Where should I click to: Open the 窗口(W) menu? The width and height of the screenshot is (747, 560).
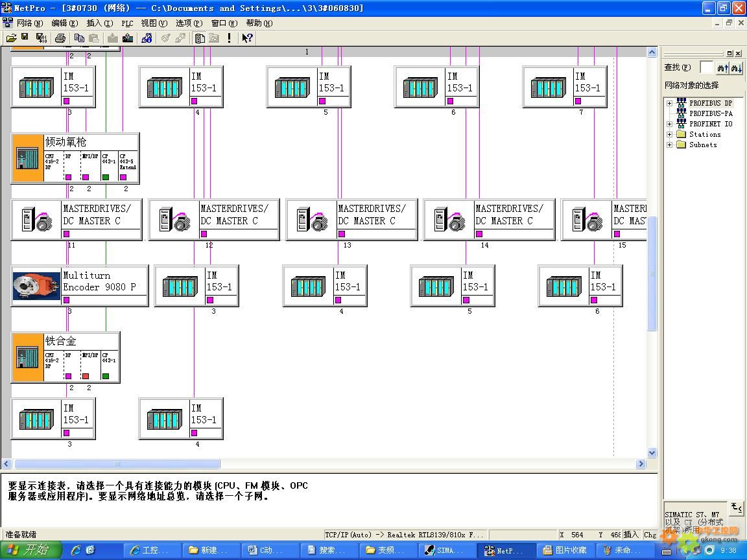(x=224, y=23)
